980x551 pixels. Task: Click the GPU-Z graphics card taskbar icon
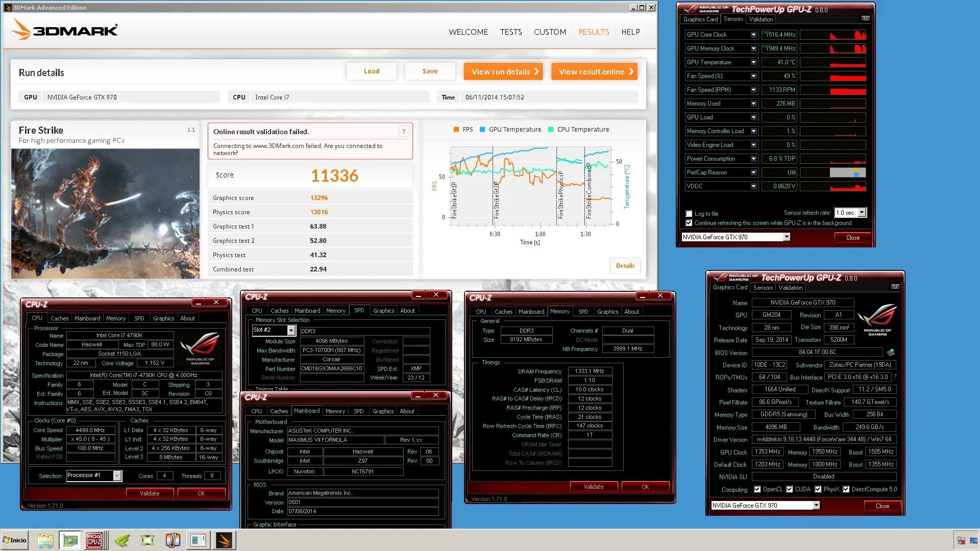click(70, 540)
